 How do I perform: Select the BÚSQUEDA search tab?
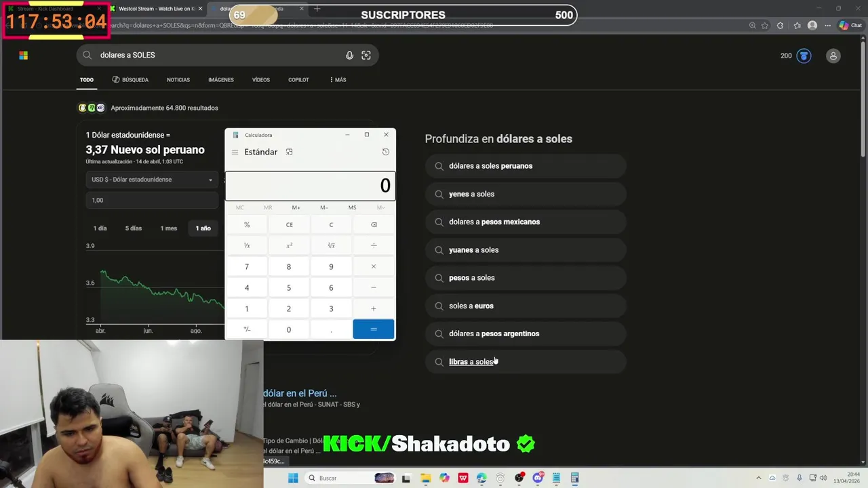pos(130,80)
